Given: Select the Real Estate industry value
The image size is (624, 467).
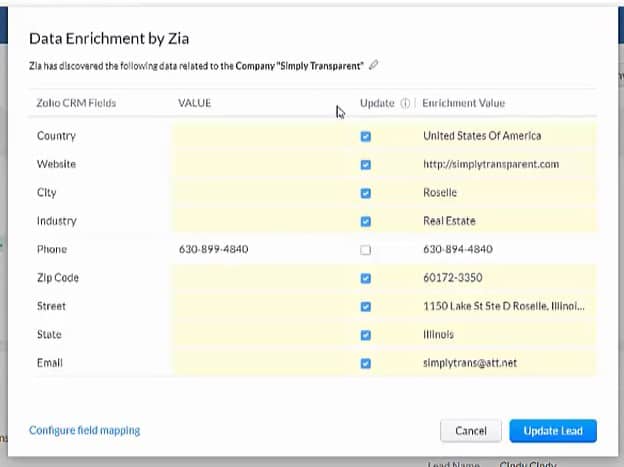Looking at the screenshot, I should pos(449,221).
